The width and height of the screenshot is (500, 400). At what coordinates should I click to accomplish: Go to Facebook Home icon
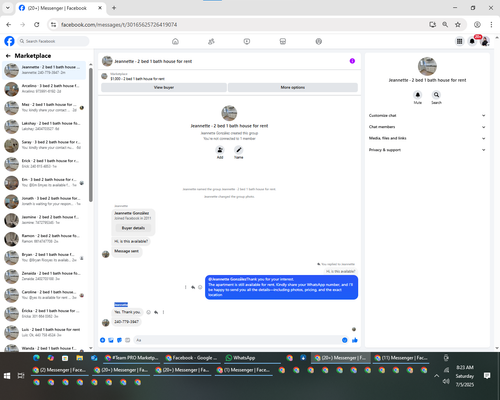click(175, 41)
